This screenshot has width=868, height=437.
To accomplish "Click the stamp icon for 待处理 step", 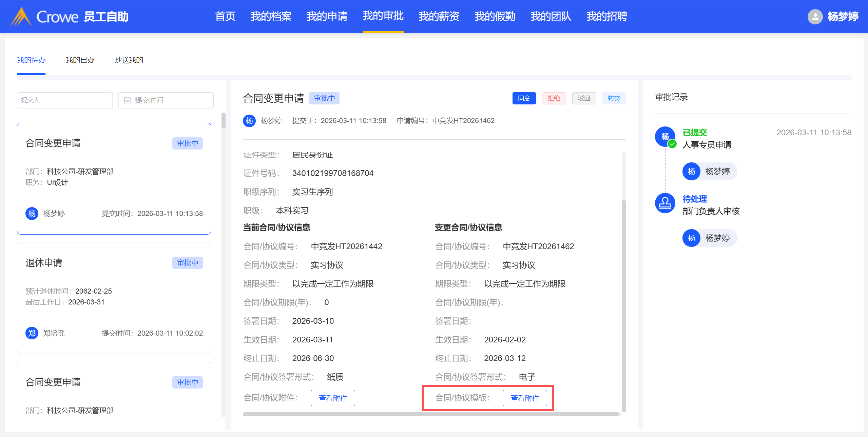I will [x=665, y=203].
